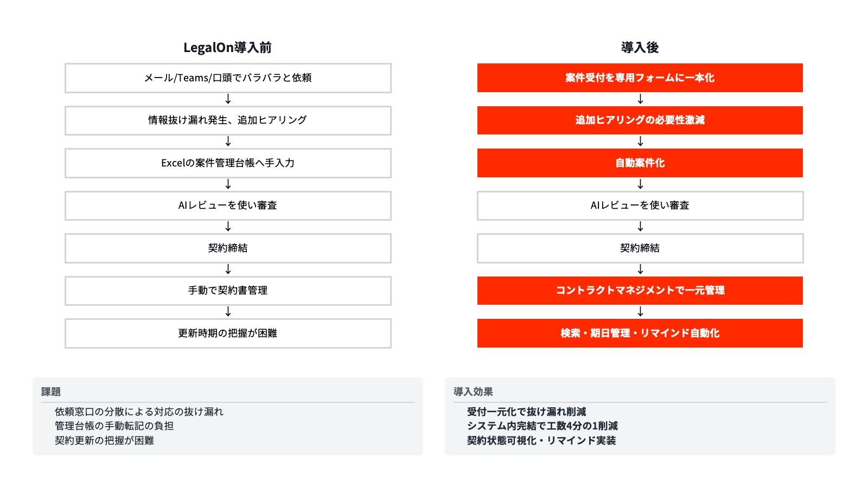868x488 pixels.
Task: Click the red 自動案件化 box
Action: pyautogui.click(x=640, y=163)
